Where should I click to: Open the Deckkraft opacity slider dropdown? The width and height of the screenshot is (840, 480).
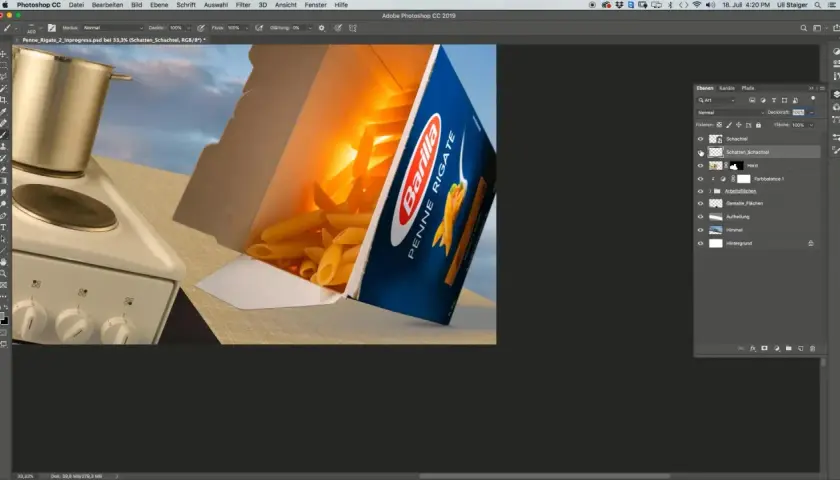click(x=812, y=112)
